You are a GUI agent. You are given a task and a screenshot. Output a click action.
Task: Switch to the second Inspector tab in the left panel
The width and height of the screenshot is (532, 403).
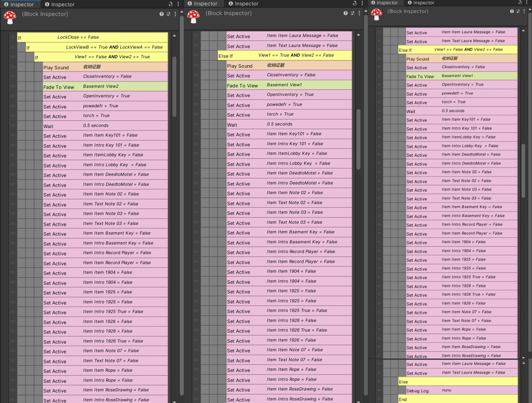click(60, 4)
